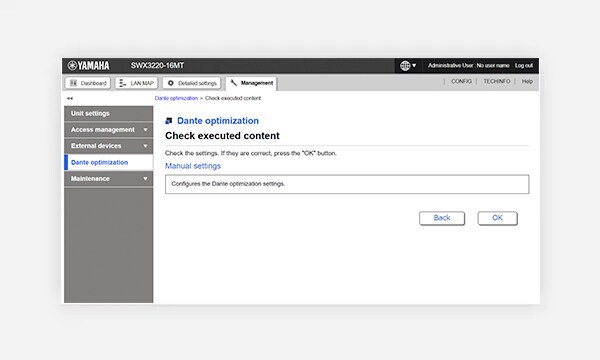Screen dimensions: 600x360
Task: Click the Dante optimization heading icon
Action: [x=169, y=121]
